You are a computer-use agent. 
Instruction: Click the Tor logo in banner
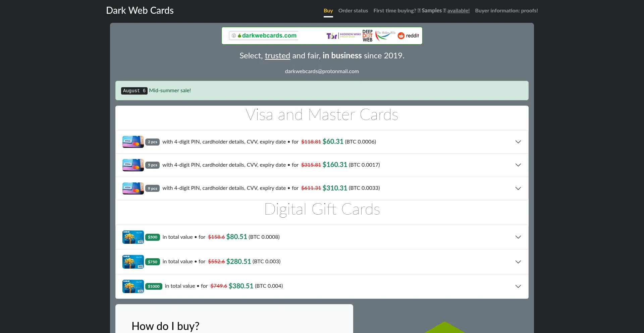coord(332,36)
